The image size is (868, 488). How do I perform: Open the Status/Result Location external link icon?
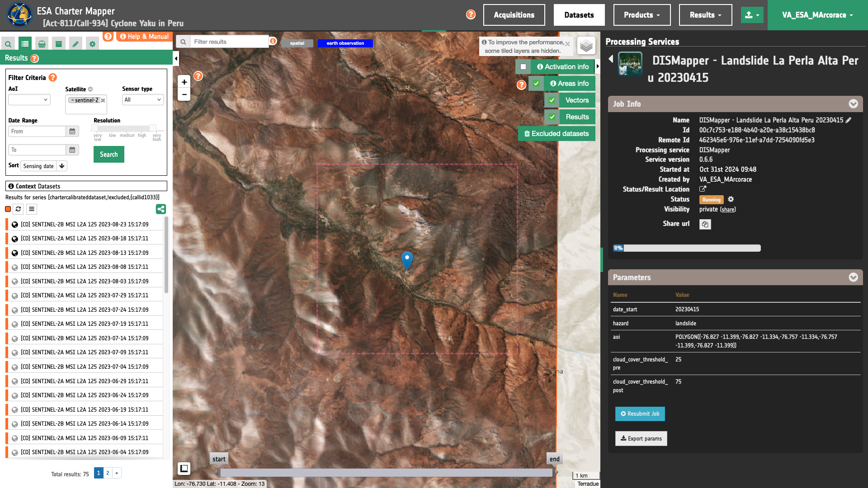tap(703, 189)
